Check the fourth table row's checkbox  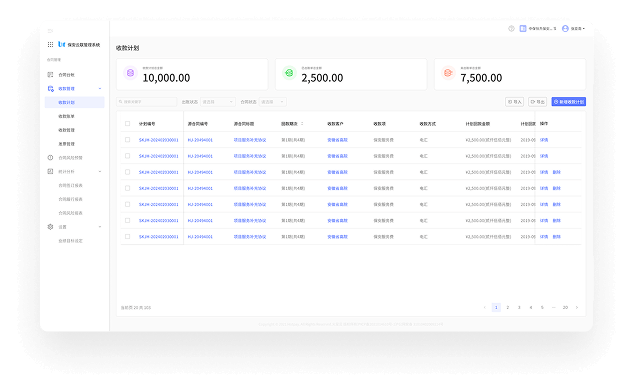(x=128, y=188)
